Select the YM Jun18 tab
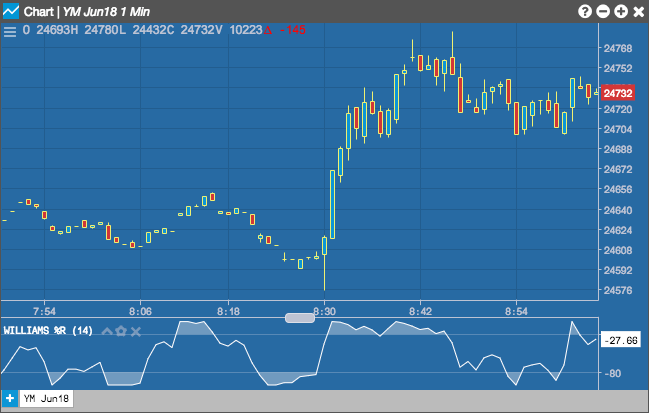 pos(46,399)
